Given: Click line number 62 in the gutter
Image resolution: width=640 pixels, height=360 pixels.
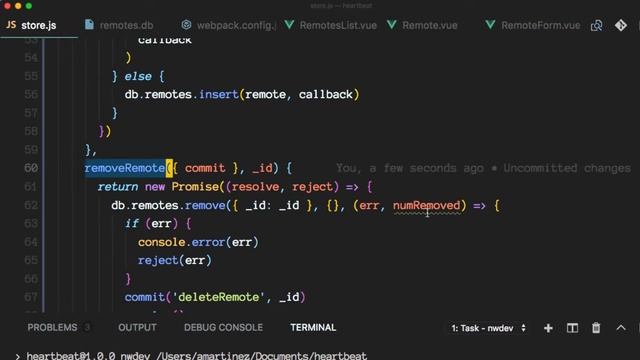Looking at the screenshot, I should pos(31,205).
